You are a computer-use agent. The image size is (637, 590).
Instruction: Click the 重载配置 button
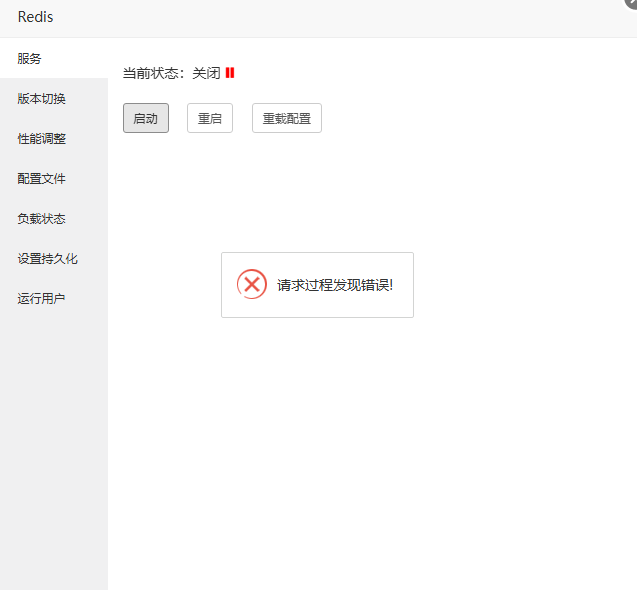click(287, 118)
